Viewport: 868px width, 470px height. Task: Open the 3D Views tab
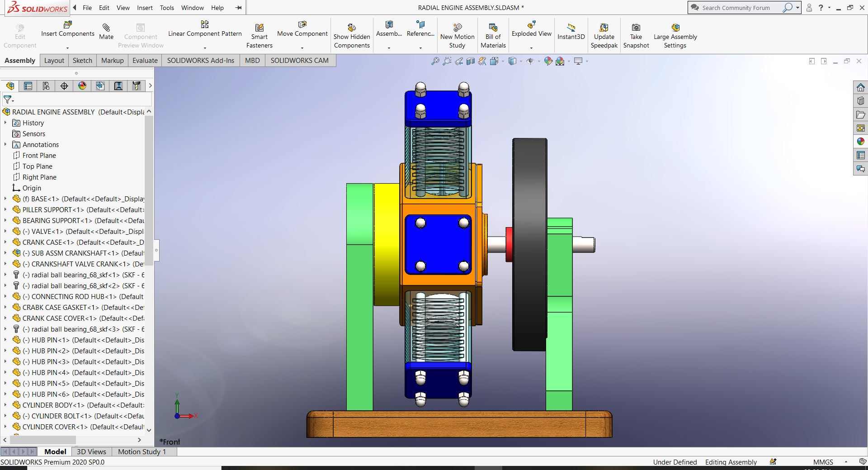tap(91, 451)
